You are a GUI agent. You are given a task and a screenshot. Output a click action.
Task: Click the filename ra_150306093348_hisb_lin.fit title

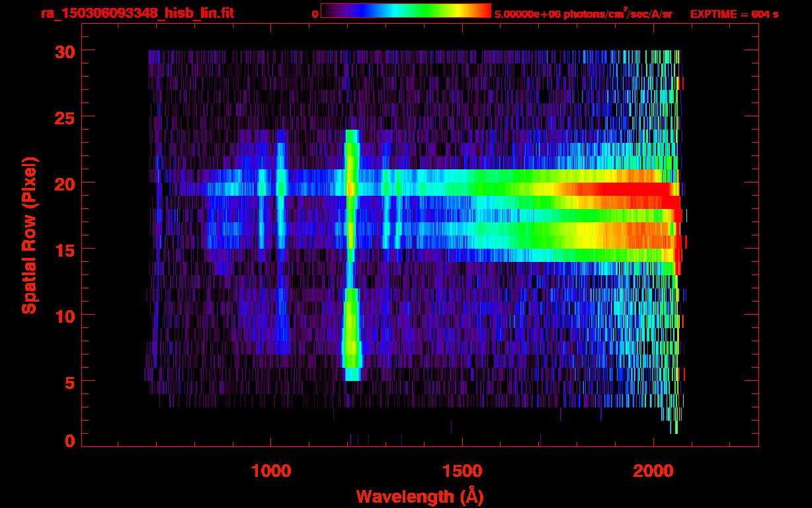[137, 13]
